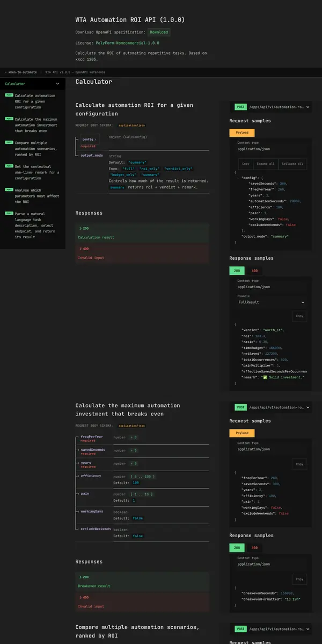The height and width of the screenshot is (644, 322).
Task: Select the Payload tab in breakeven Request samples
Action: pos(242,433)
